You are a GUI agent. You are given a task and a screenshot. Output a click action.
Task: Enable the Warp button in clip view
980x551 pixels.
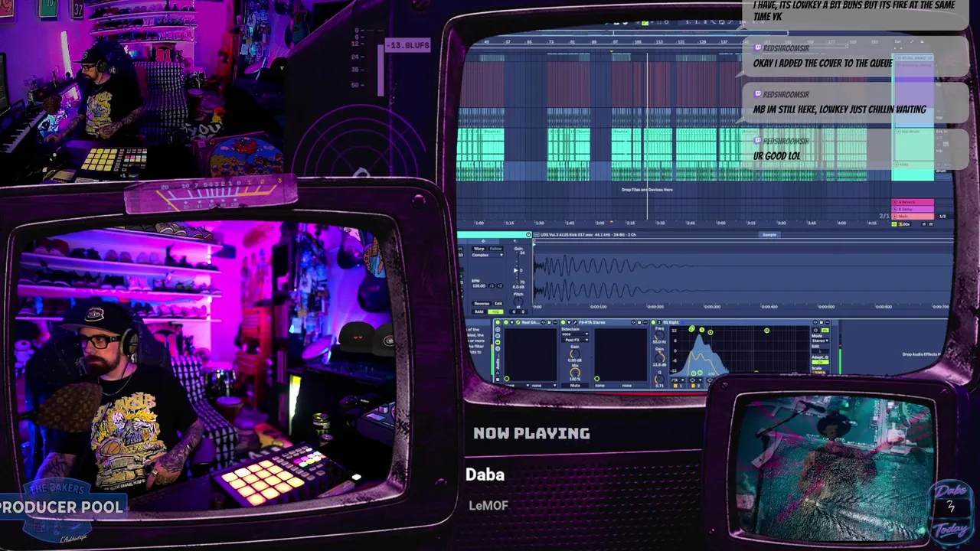click(x=479, y=249)
